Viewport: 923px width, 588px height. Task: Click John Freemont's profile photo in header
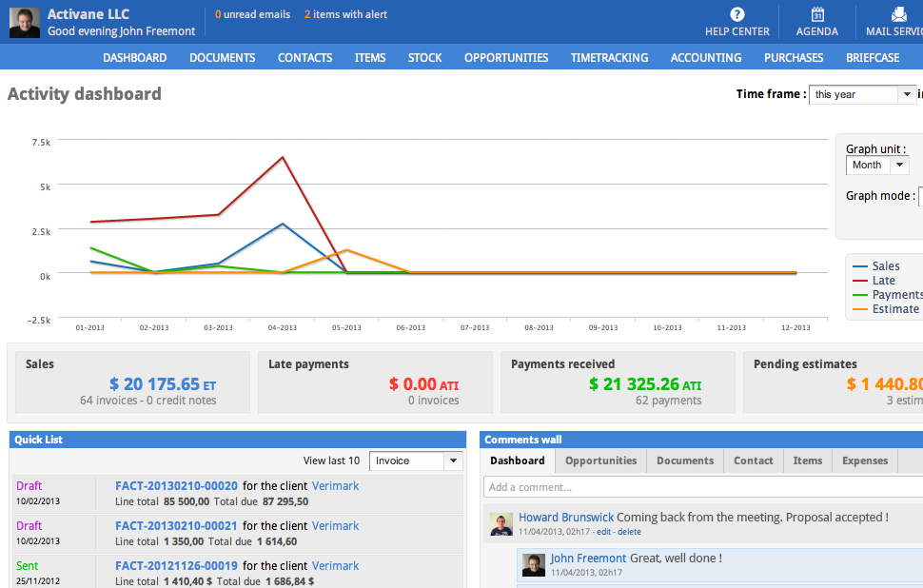coord(24,22)
